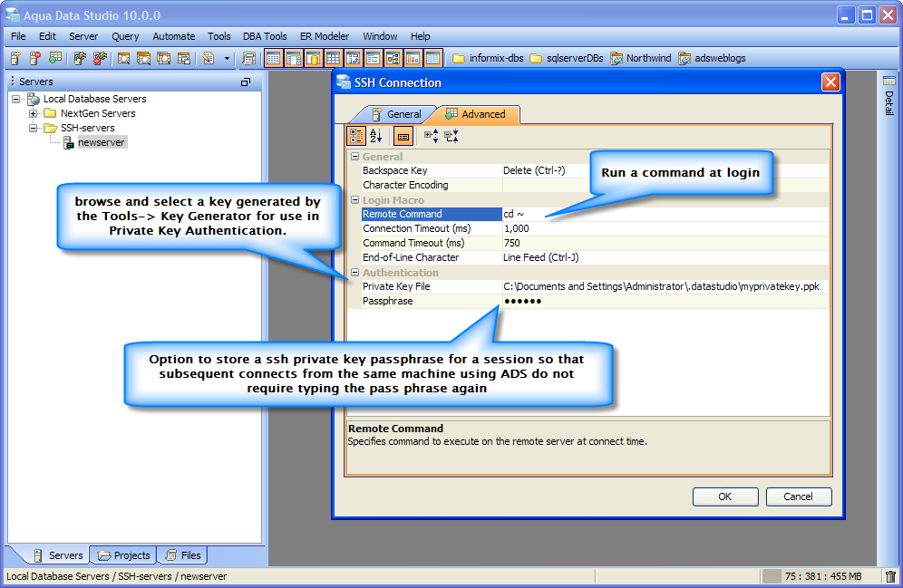
Task: Toggle the table with side panel button
Action: [294, 58]
